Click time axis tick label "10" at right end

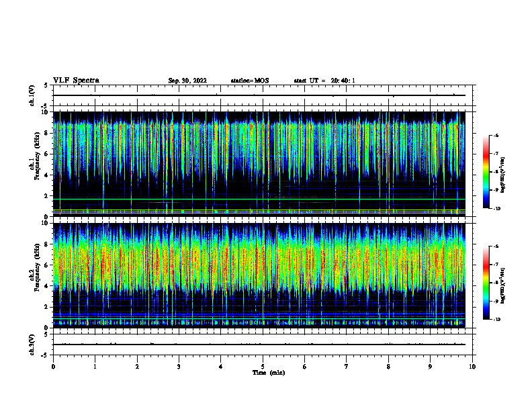[472, 367]
